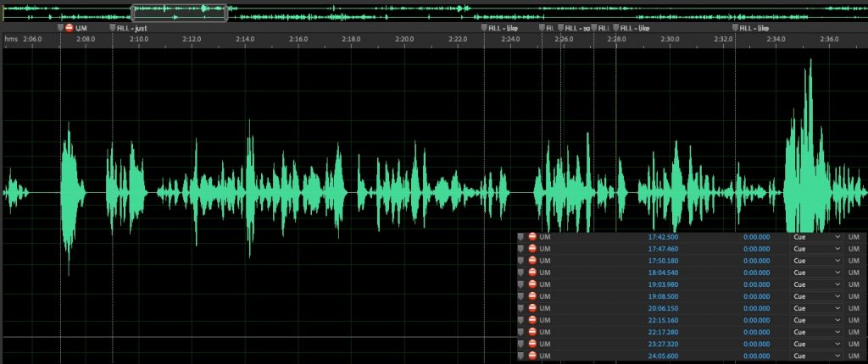Click the duration field of the 22:15.160 marker

click(x=756, y=321)
